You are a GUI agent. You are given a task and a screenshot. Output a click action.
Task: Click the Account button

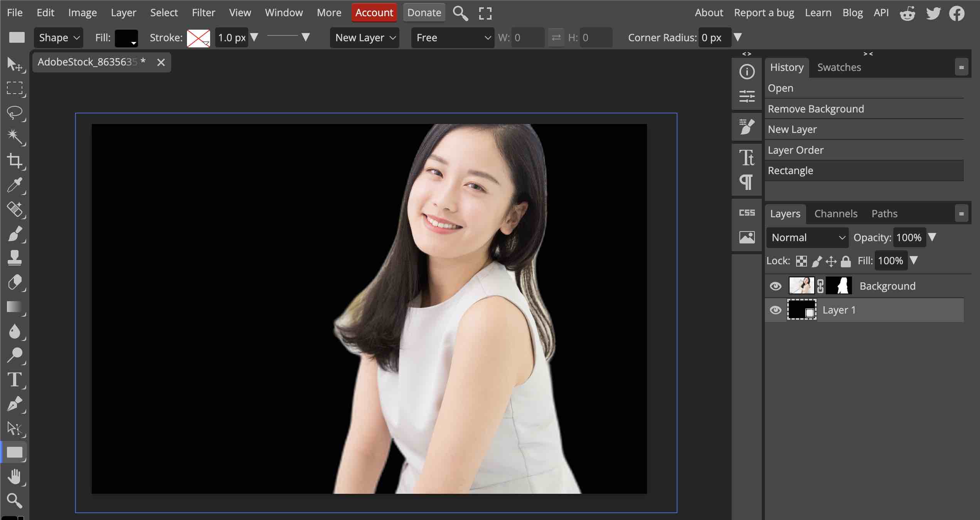point(374,13)
